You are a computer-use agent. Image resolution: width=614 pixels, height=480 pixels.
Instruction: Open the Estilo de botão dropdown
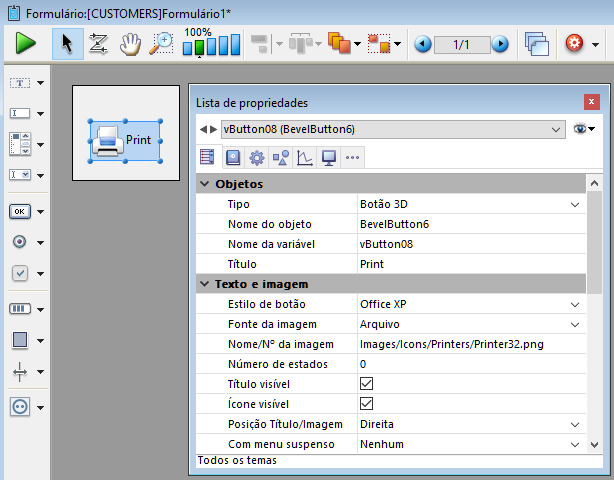[575, 304]
